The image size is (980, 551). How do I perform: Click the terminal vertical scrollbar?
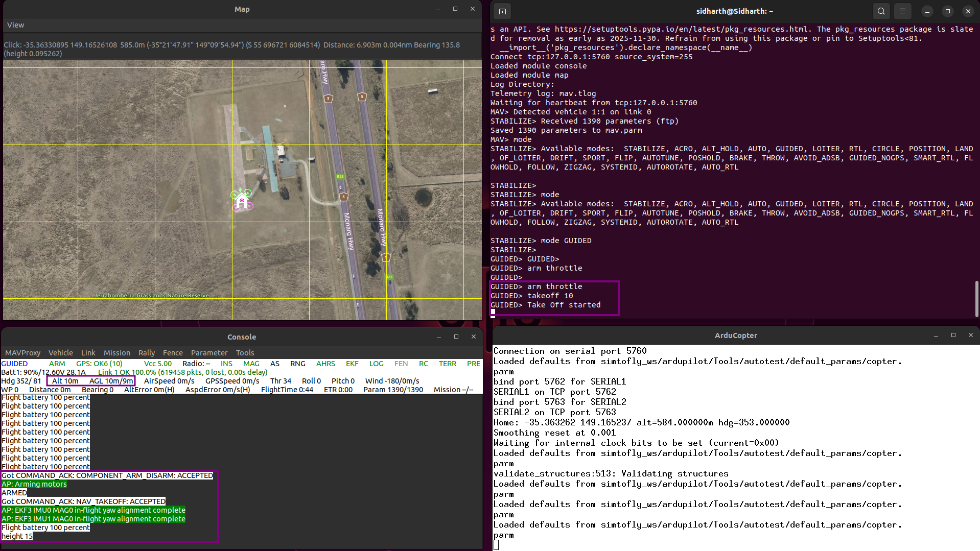click(x=976, y=299)
